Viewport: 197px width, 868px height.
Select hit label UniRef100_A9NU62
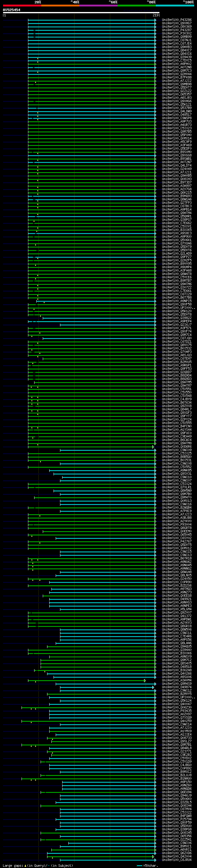(177, 562)
